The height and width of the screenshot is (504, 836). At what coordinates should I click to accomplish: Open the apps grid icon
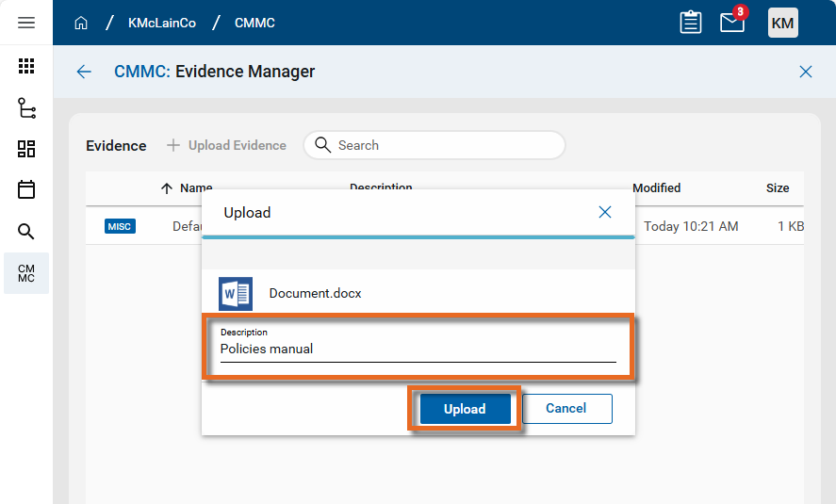[x=26, y=66]
